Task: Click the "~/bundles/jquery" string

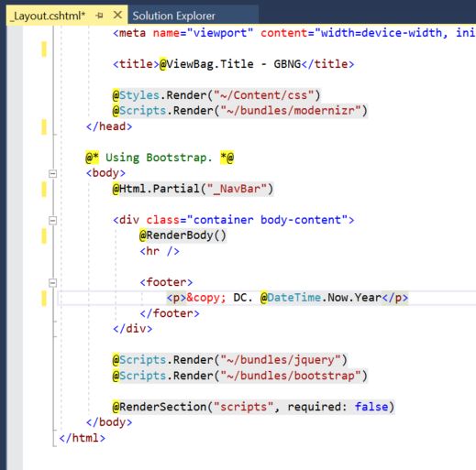Action: pyautogui.click(x=281, y=360)
